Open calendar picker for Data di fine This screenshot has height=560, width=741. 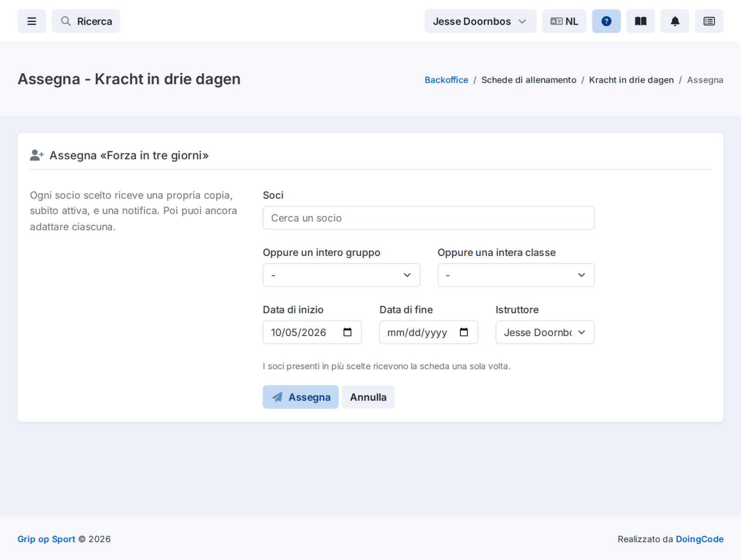(464, 332)
